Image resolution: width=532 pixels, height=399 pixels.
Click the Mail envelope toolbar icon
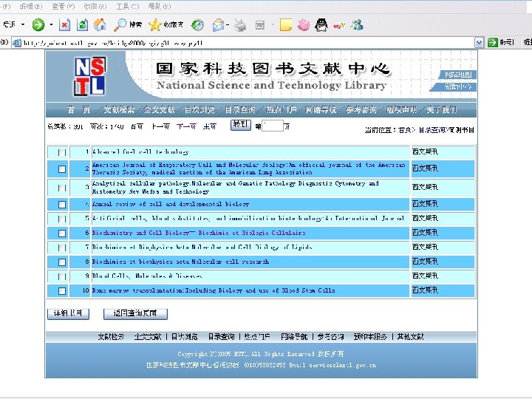click(x=218, y=25)
